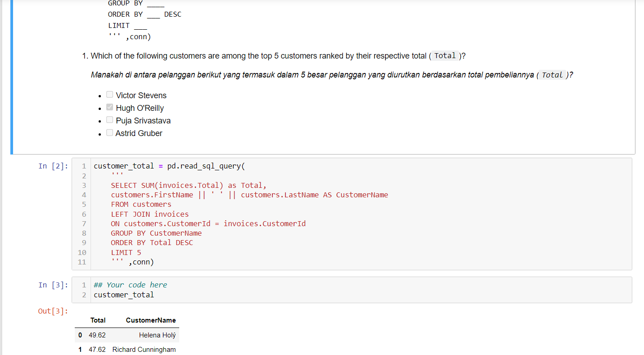
Task: Check the Astrid Gruber answer checkbox
Action: pos(109,132)
